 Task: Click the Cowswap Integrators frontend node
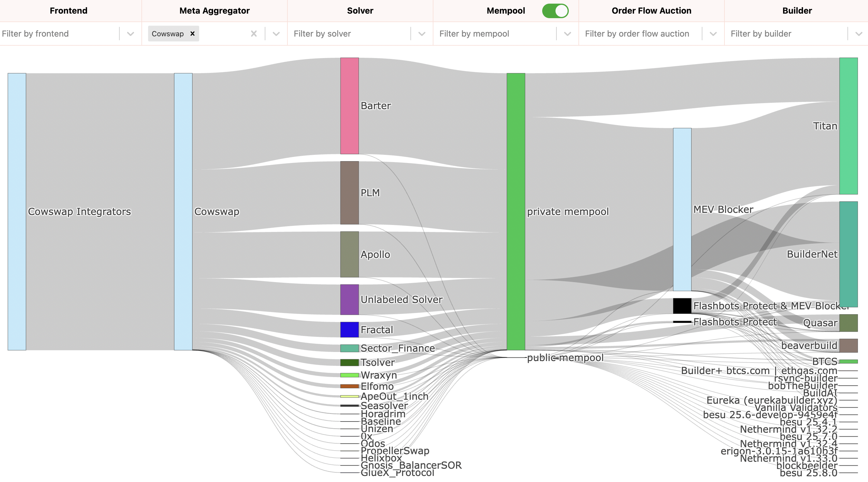(17, 211)
